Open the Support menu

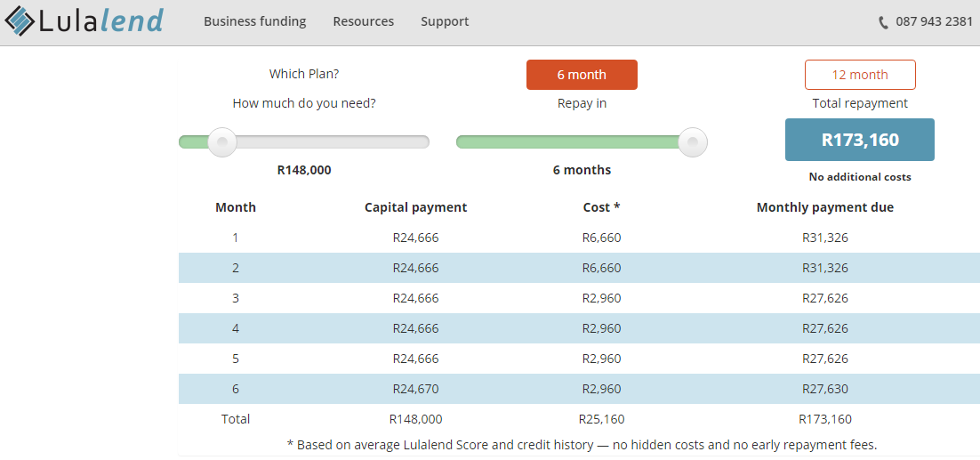pos(445,21)
